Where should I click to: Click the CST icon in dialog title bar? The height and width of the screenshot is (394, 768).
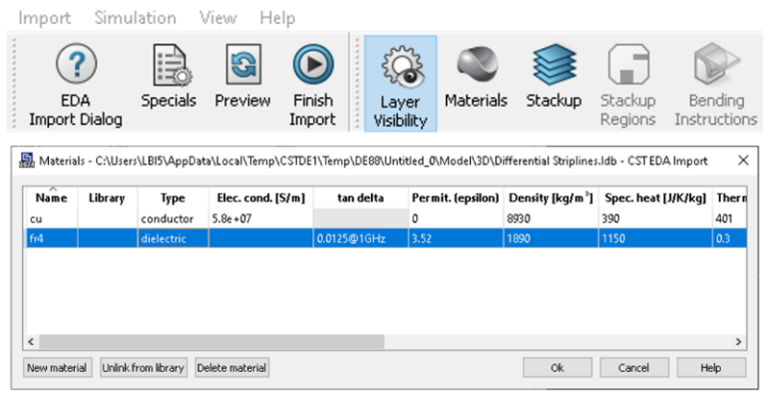click(27, 160)
